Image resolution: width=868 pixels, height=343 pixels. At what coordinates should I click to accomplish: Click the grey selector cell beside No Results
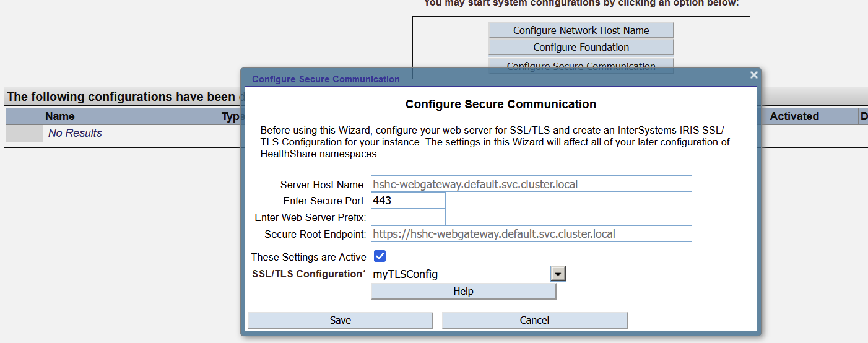(x=24, y=133)
